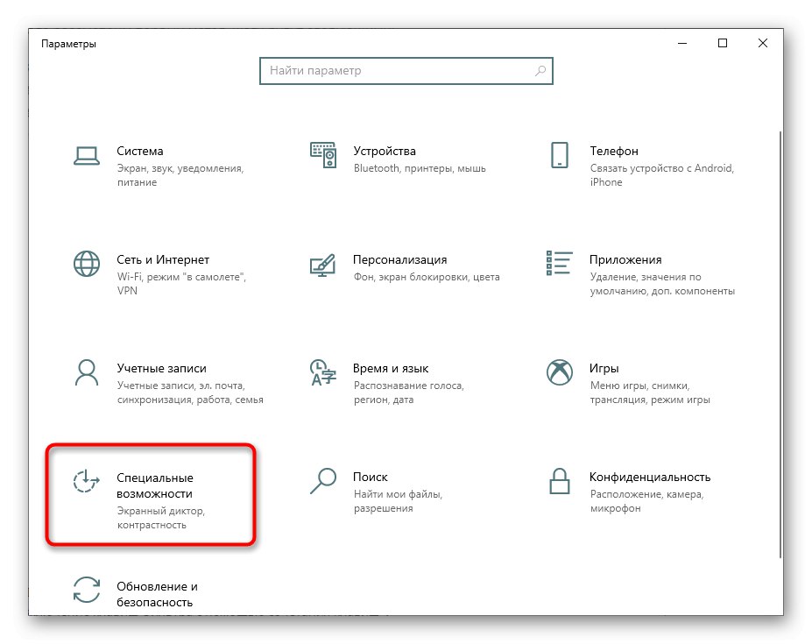Open the Игры Xbox icon
Viewport: 812px width, 644px height.
(559, 372)
